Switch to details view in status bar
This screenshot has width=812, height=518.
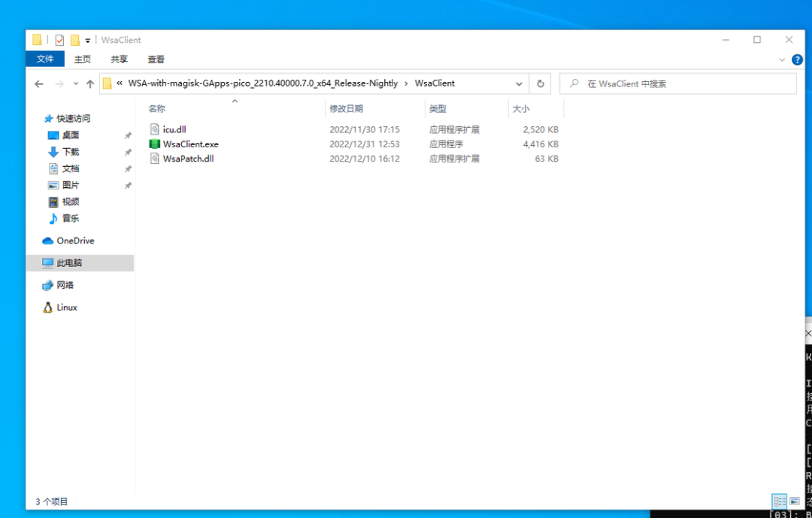click(780, 501)
